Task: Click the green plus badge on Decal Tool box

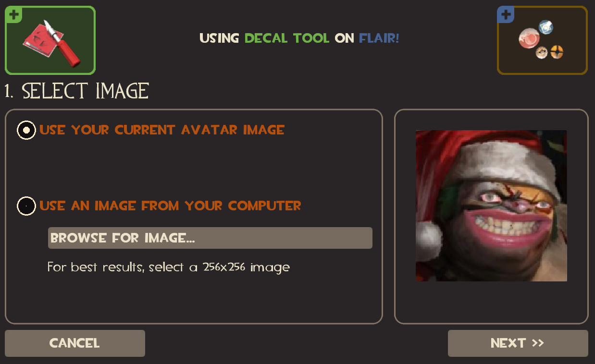Action: (14, 14)
